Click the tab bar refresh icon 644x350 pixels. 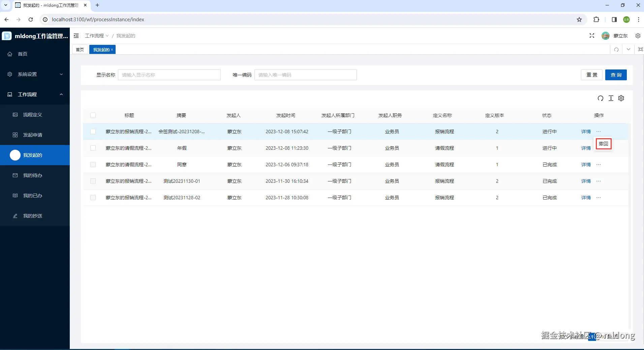[616, 50]
